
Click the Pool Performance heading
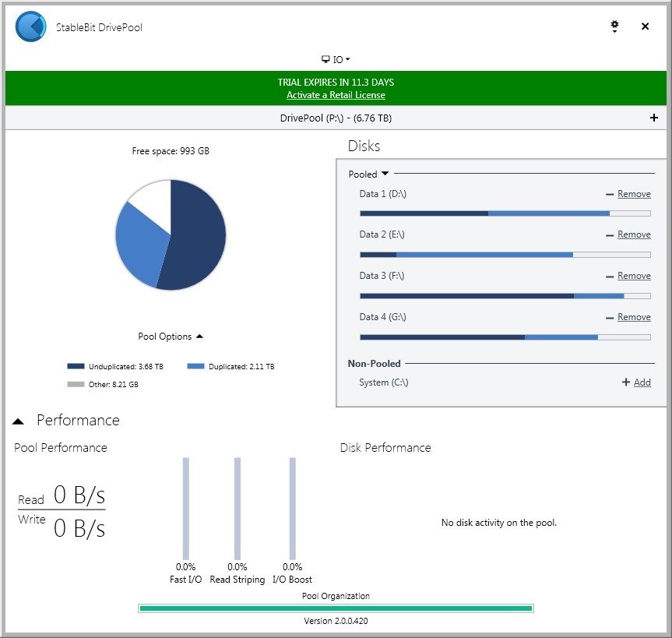pyautogui.click(x=61, y=448)
